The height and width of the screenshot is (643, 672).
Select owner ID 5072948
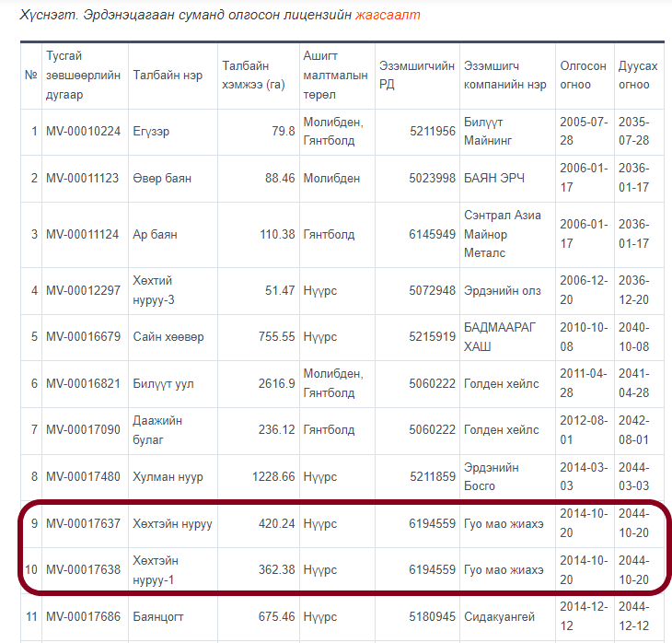pyautogui.click(x=432, y=290)
